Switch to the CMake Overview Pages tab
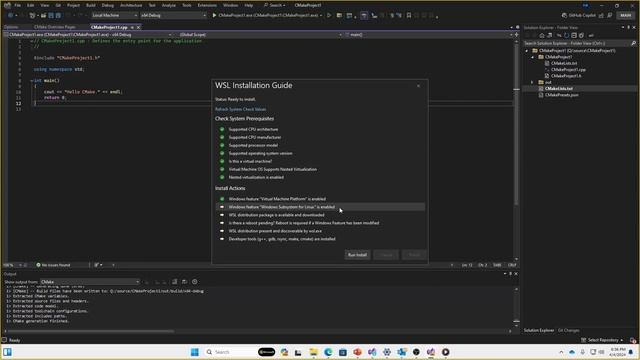This screenshot has height=360, width=640. [x=55, y=27]
